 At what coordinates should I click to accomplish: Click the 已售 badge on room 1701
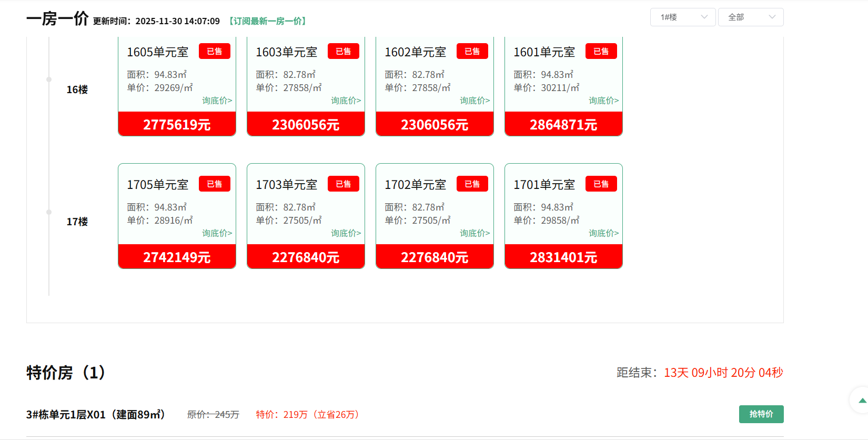pos(601,184)
